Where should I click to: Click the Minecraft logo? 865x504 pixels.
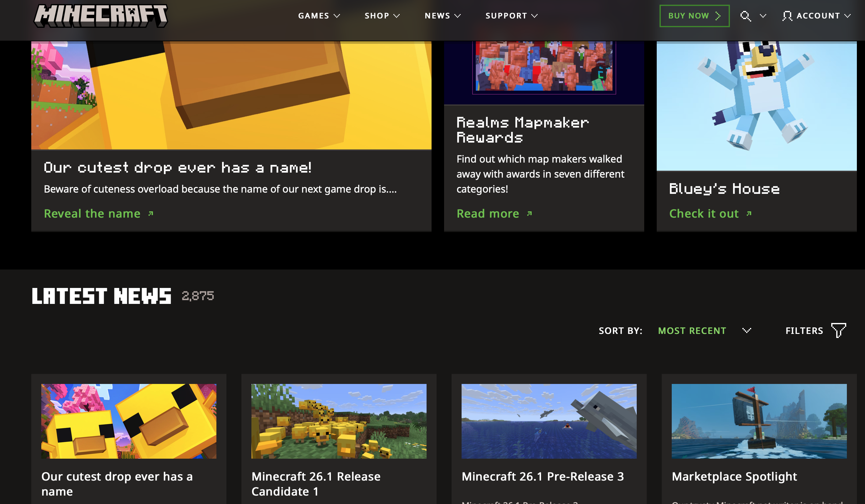(101, 16)
